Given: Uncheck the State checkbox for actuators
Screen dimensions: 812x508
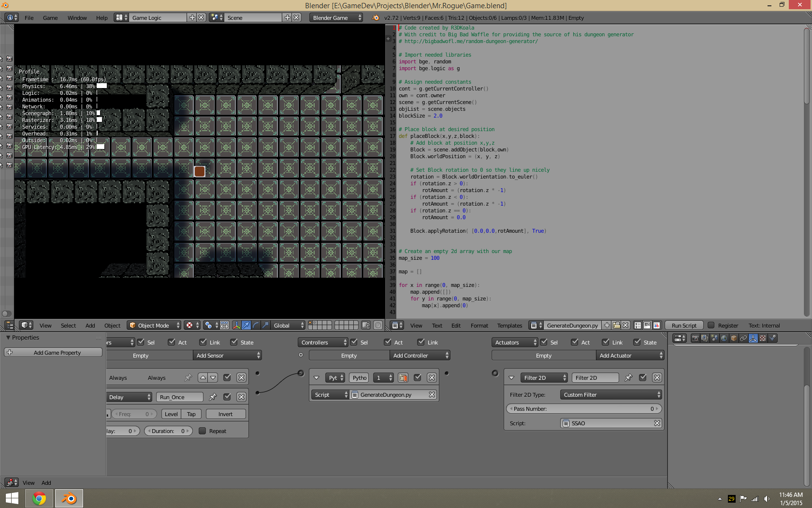Looking at the screenshot, I should click(638, 342).
